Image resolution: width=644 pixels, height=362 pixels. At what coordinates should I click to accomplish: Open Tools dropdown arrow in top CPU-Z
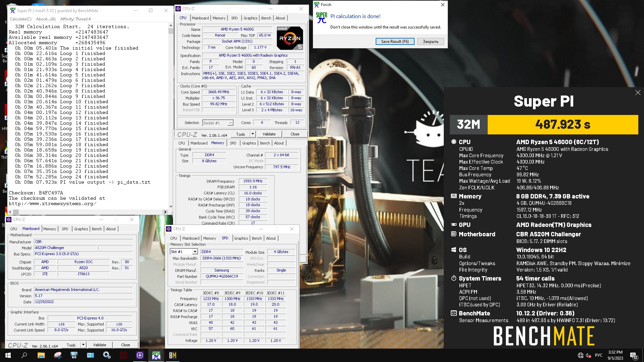(x=253, y=134)
